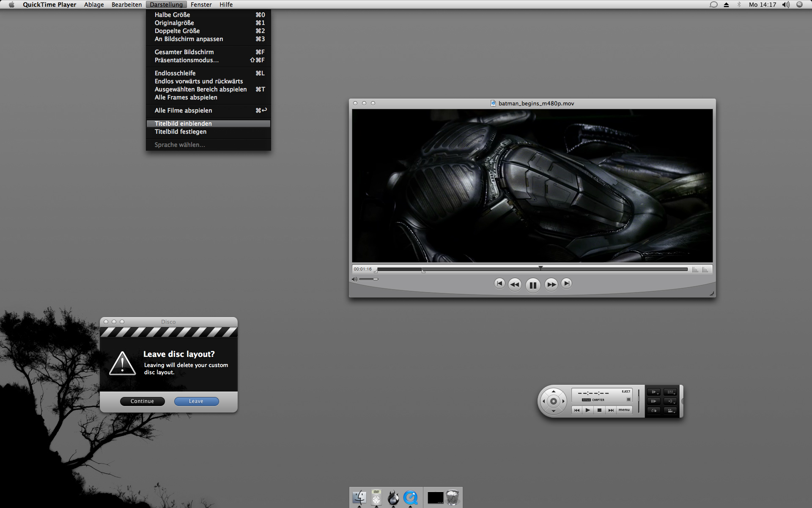Grab the QuickTime window resize corner
The width and height of the screenshot is (812, 508).
[712, 293]
